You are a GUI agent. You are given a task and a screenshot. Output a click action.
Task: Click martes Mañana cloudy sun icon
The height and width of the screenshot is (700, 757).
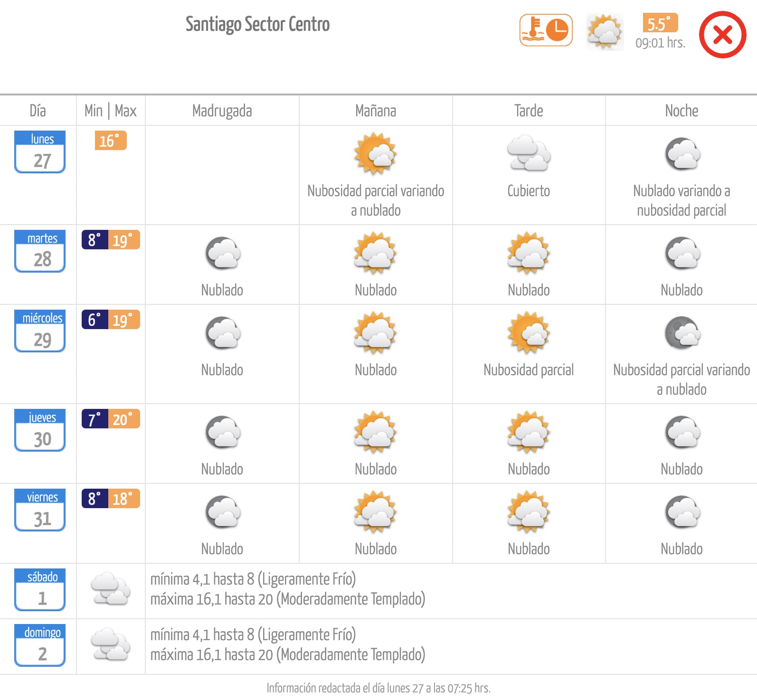[376, 253]
